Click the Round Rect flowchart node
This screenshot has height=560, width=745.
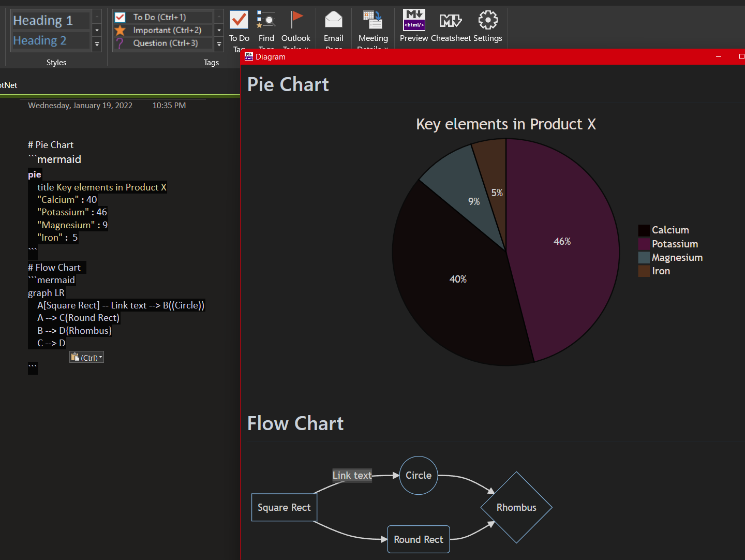(419, 539)
